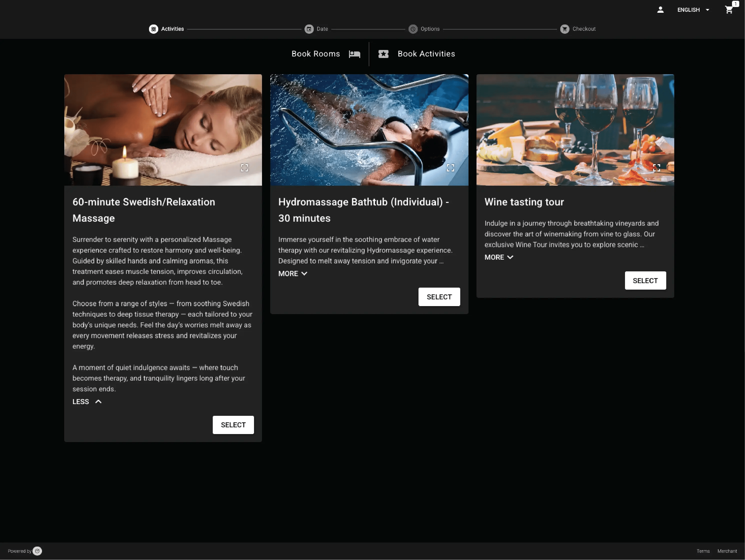745x560 pixels.
Task: Switch to Book Activities
Action: (x=426, y=54)
